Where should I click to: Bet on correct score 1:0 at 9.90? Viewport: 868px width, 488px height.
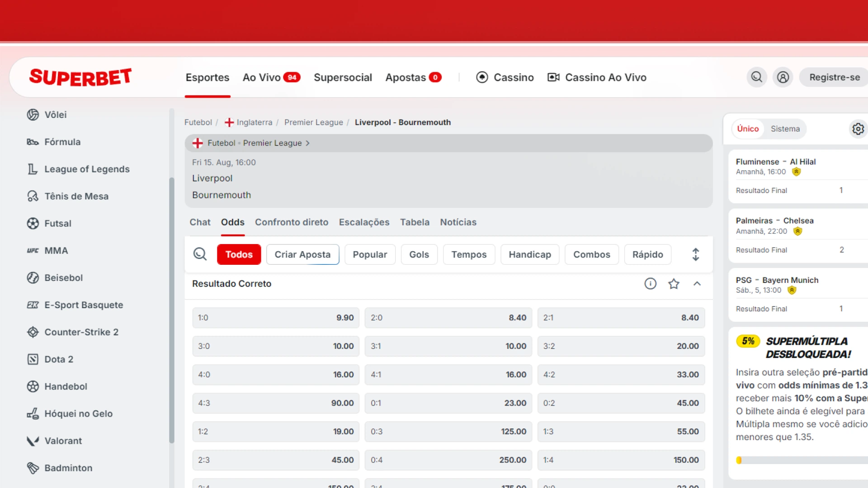point(276,318)
